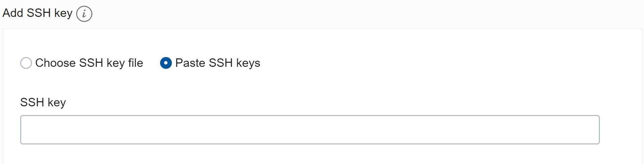Focus the SSH key input field
Screen dimensions: 644x164
pyautogui.click(x=310, y=130)
